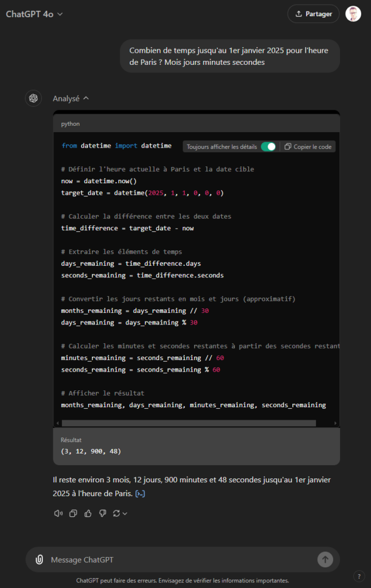This screenshot has width=371, height=588.
Task: Click the line time_difference = target_date - now
Action: 127,228
